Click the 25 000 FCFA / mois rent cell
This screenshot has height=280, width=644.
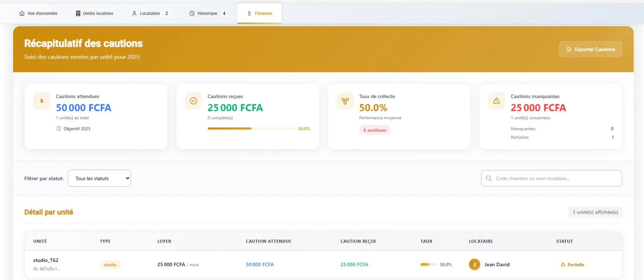pos(178,265)
